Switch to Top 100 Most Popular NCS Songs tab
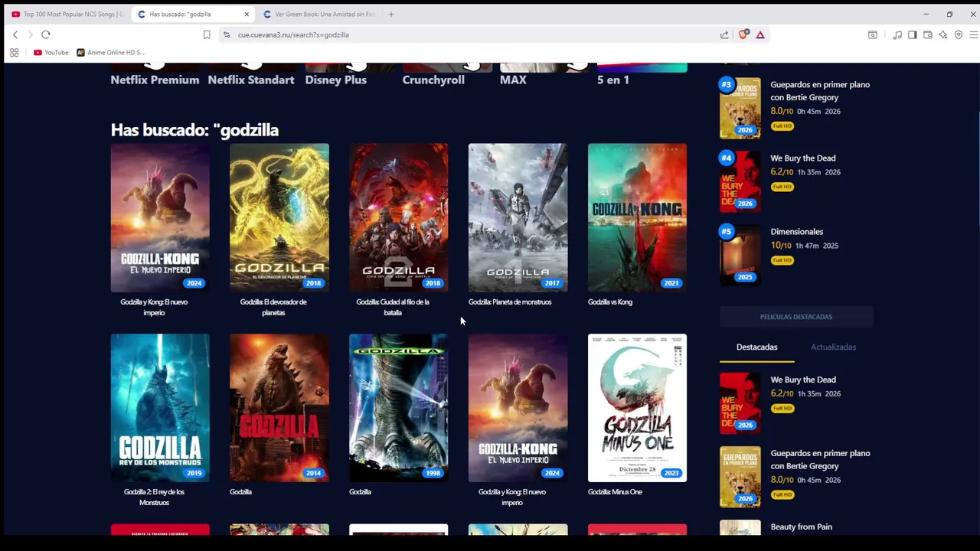980x551 pixels. click(x=67, y=14)
